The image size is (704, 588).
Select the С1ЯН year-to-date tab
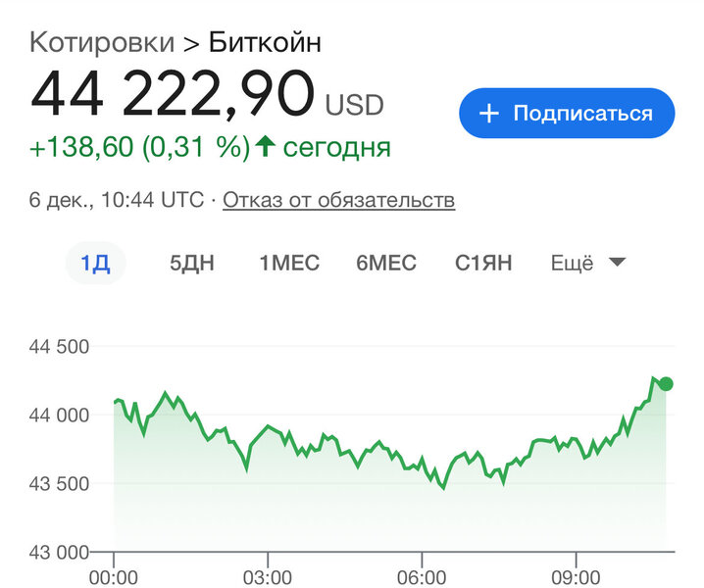click(x=483, y=263)
